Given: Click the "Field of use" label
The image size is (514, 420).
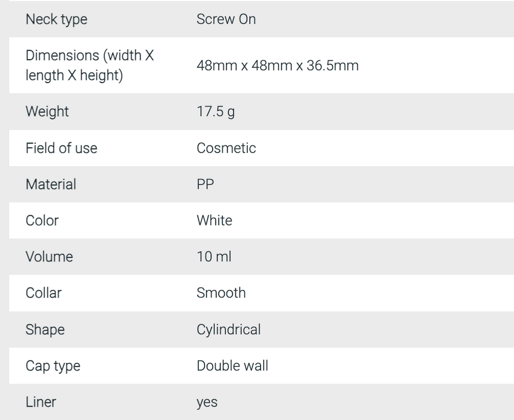Looking at the screenshot, I should click(61, 148).
